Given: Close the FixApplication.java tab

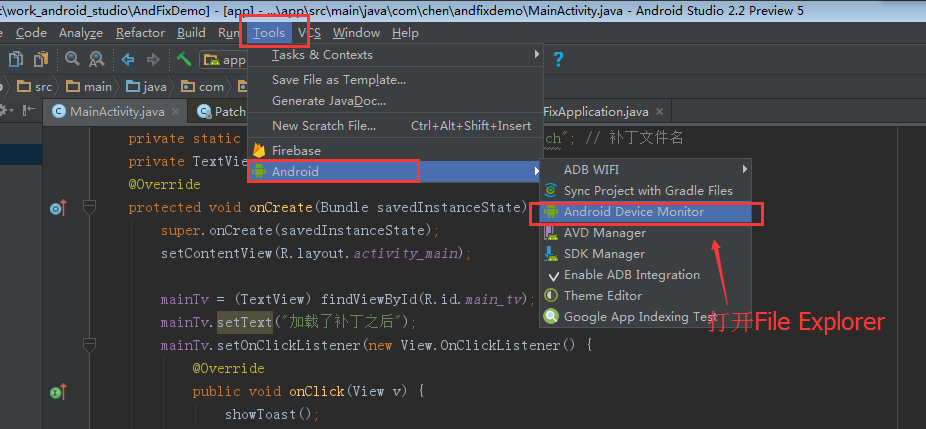Looking at the screenshot, I should pyautogui.click(x=660, y=112).
